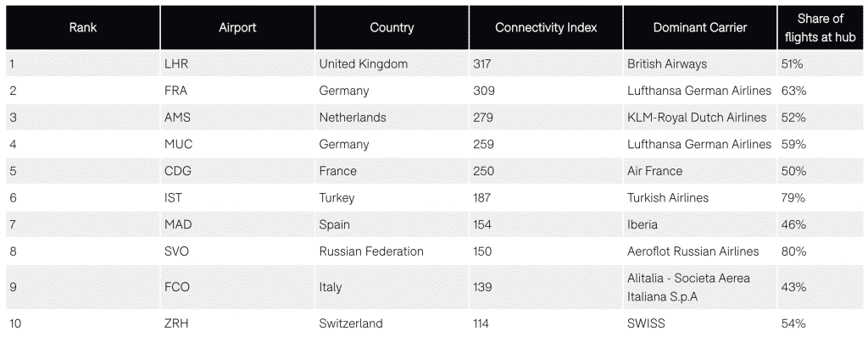
Task: Select the ZRH airport cell
Action: coord(237,323)
